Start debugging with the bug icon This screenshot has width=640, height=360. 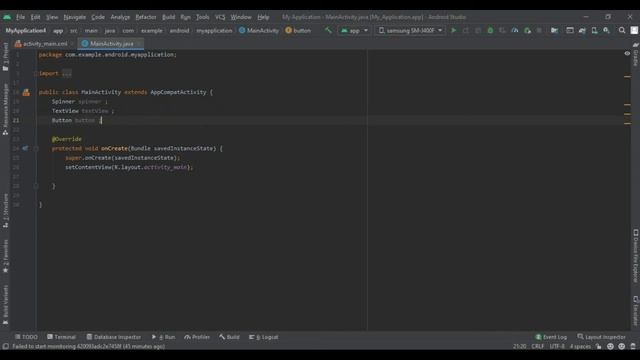pos(490,30)
